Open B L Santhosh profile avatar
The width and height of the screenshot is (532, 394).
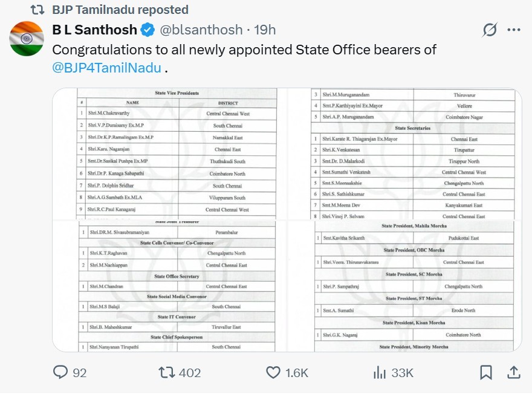(x=27, y=38)
